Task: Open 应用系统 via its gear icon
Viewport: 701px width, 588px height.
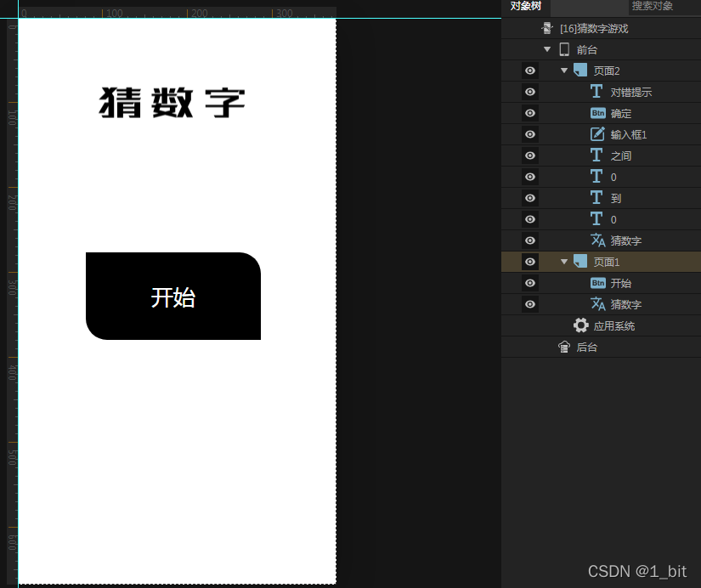Action: point(580,325)
